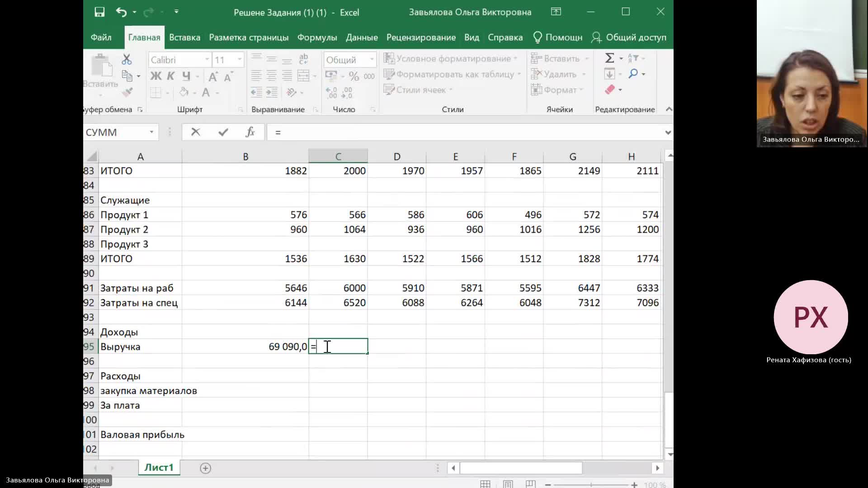
Task: Click the Undo arrow icon
Action: (121, 12)
